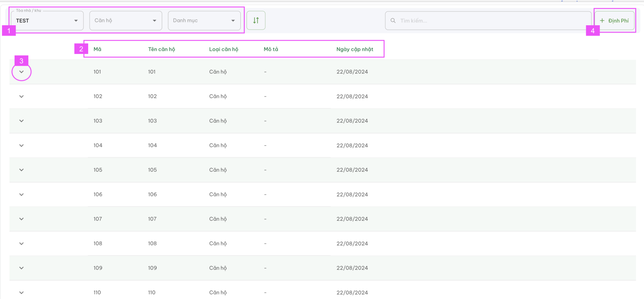Click Tên căn hộ cell 107
Image resolution: width=644 pixels, height=299 pixels.
point(152,219)
